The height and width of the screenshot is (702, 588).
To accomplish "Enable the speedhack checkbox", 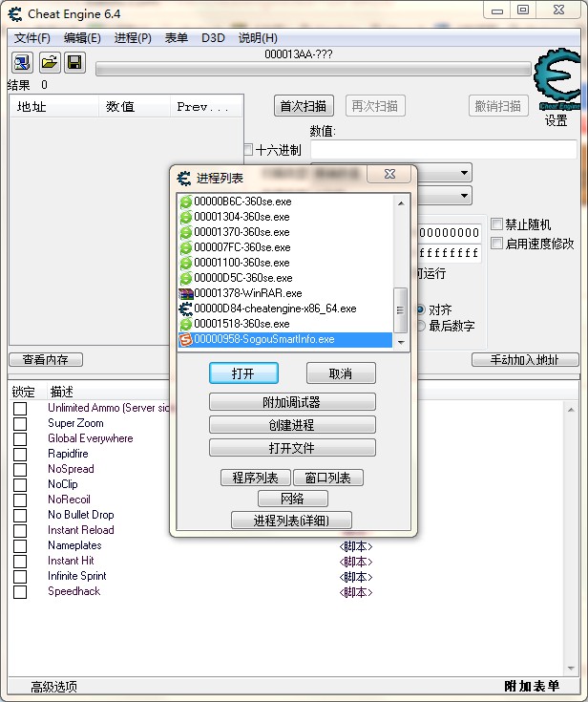I will point(496,244).
